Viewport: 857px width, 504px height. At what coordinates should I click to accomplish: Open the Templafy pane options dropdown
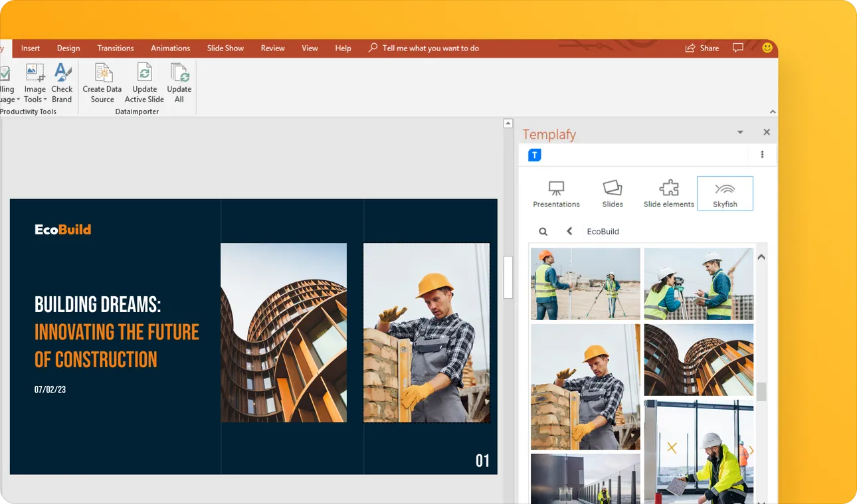(740, 132)
